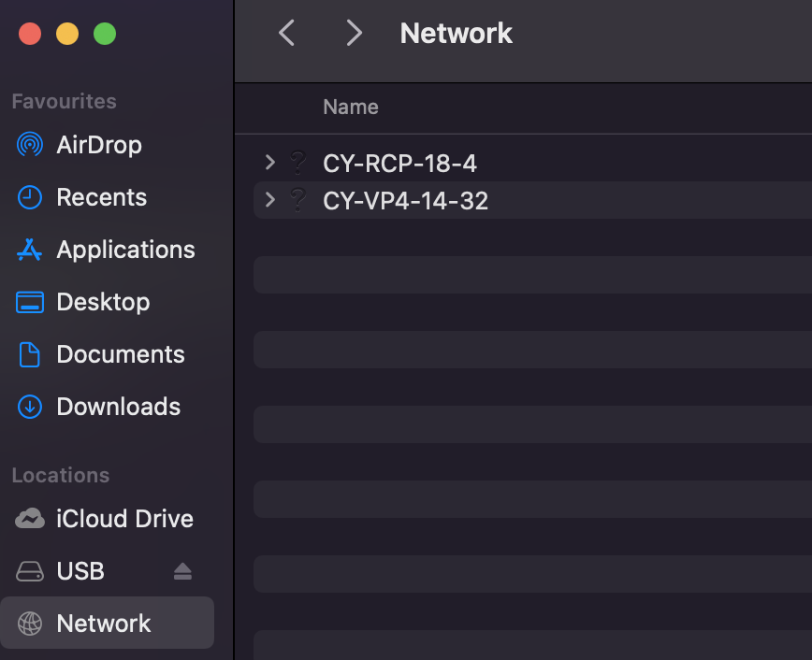Click the Applications label in sidebar

tap(126, 250)
